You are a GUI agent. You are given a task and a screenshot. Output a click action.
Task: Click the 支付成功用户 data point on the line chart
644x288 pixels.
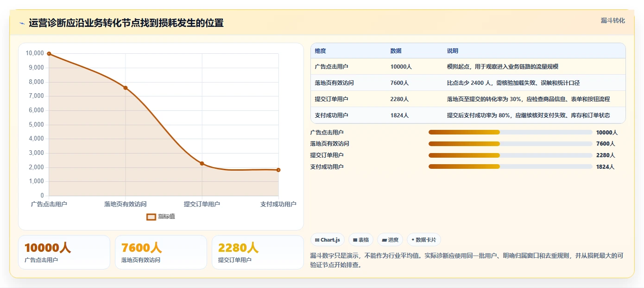coord(278,170)
